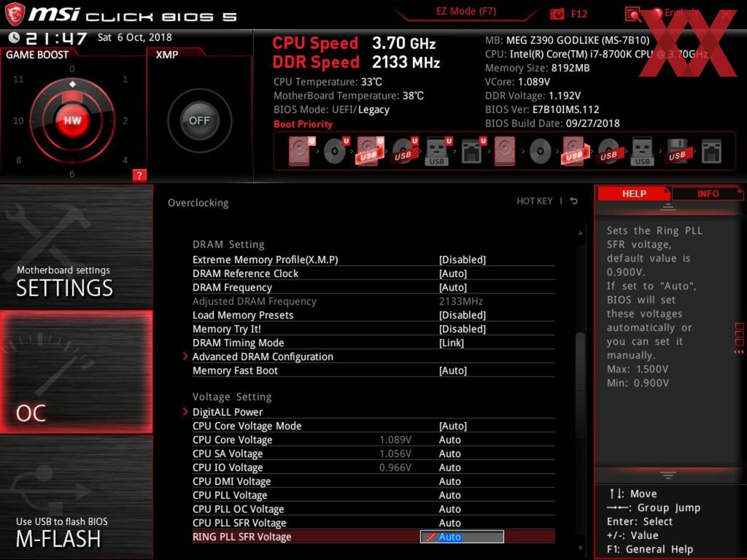Click the scroll down arrow of settings list
The image size is (747, 560).
click(580, 548)
